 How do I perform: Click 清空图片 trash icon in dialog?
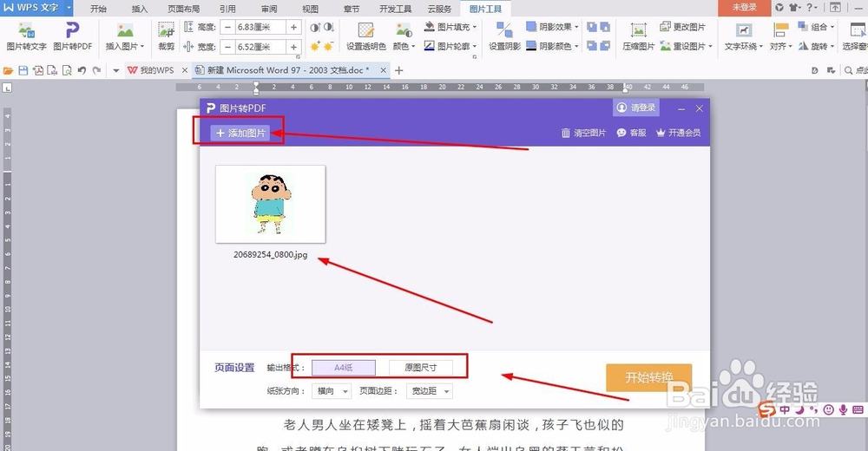coord(583,133)
